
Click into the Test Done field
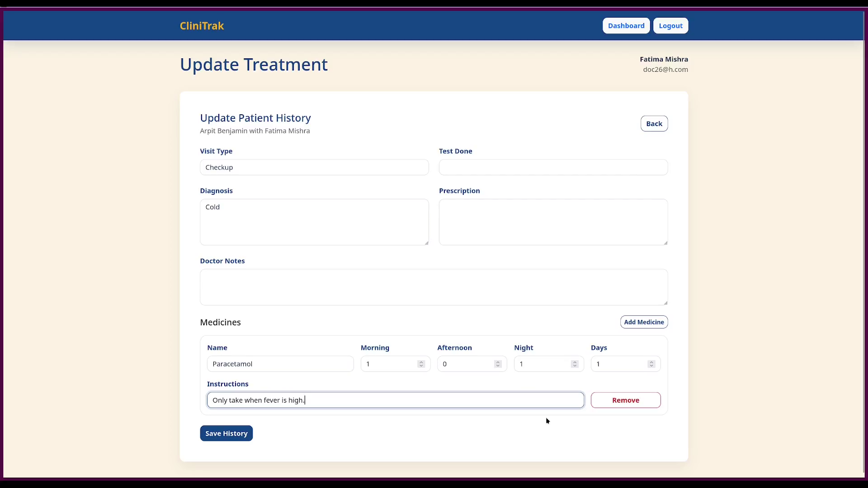tap(553, 167)
